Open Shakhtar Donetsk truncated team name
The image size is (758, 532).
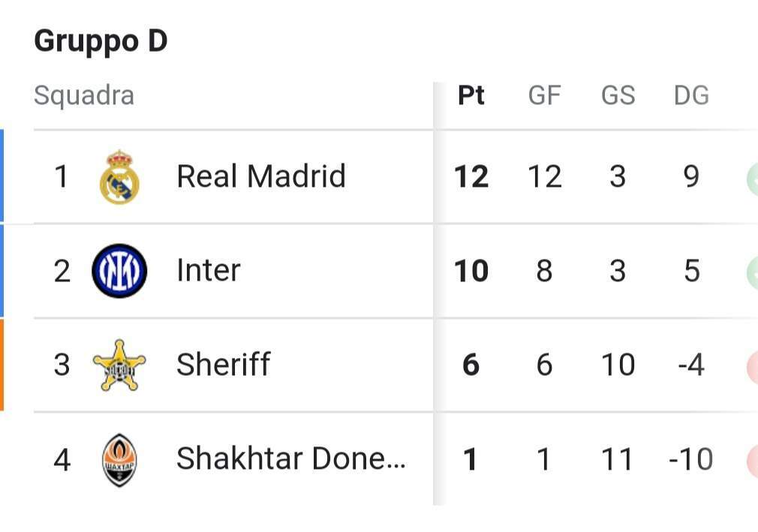tap(290, 458)
